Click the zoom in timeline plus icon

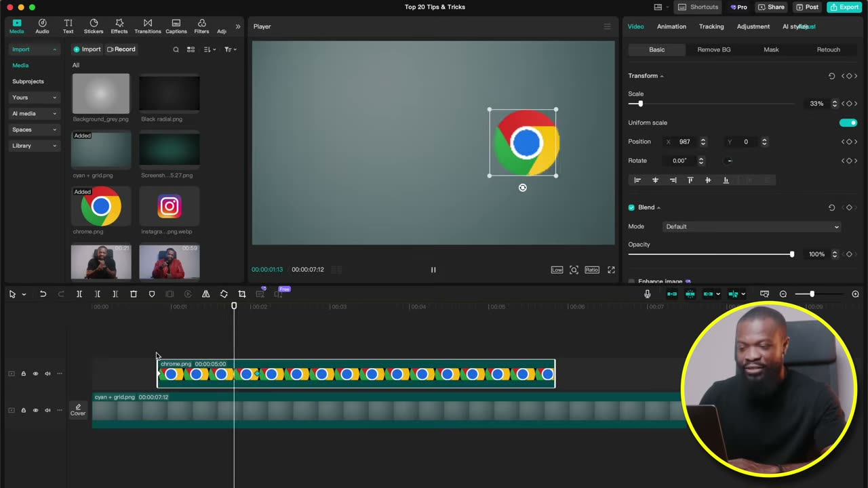855,294
